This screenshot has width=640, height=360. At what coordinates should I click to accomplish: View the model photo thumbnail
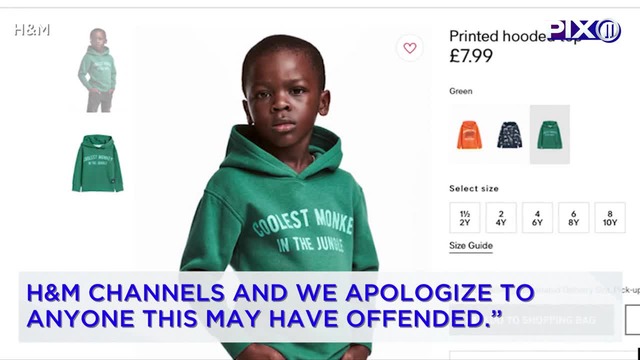(x=98, y=70)
